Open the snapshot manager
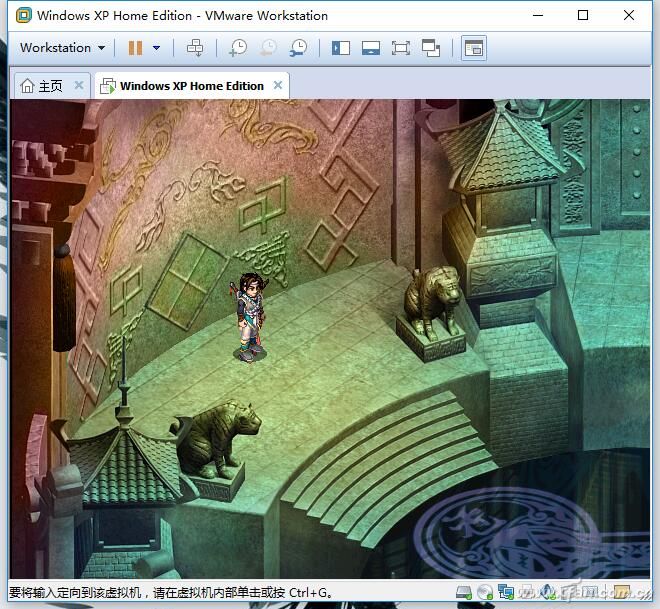 click(298, 48)
